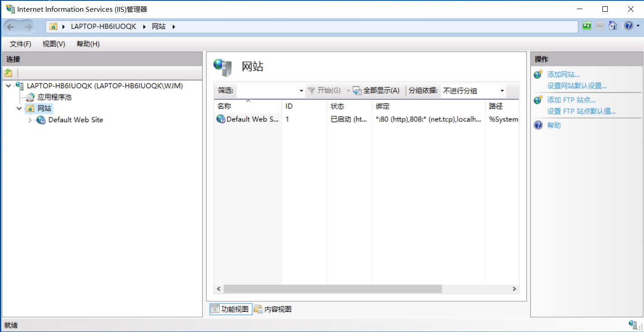Open the home page via the house icon

point(613,26)
